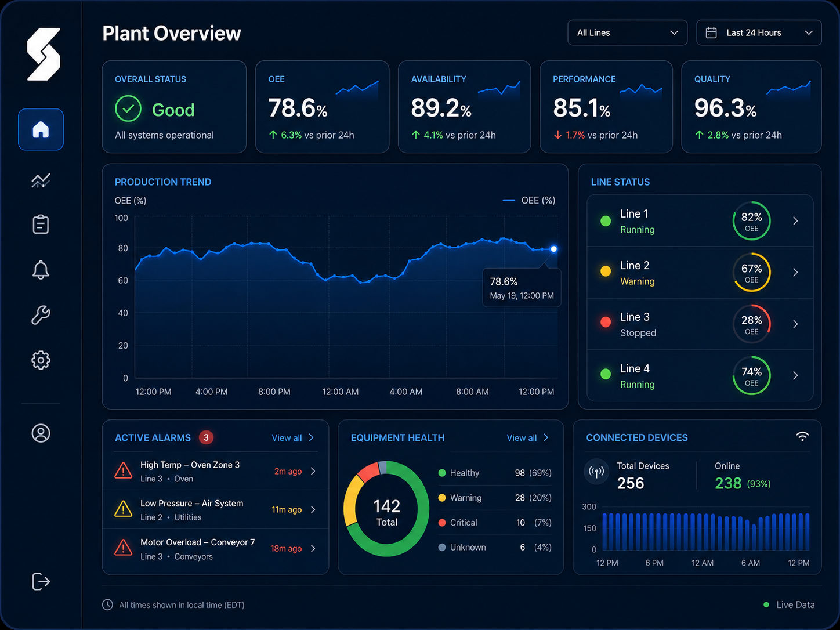Click the antenna icon beside Total Devices
The width and height of the screenshot is (840, 630).
(596, 472)
